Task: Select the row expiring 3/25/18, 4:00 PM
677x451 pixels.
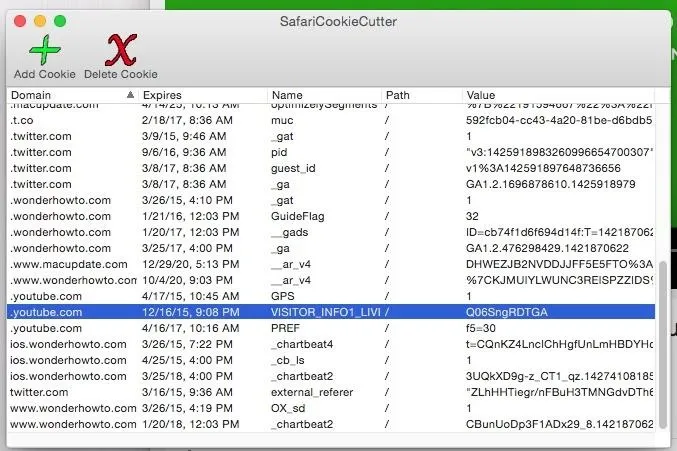Action: pos(331,376)
